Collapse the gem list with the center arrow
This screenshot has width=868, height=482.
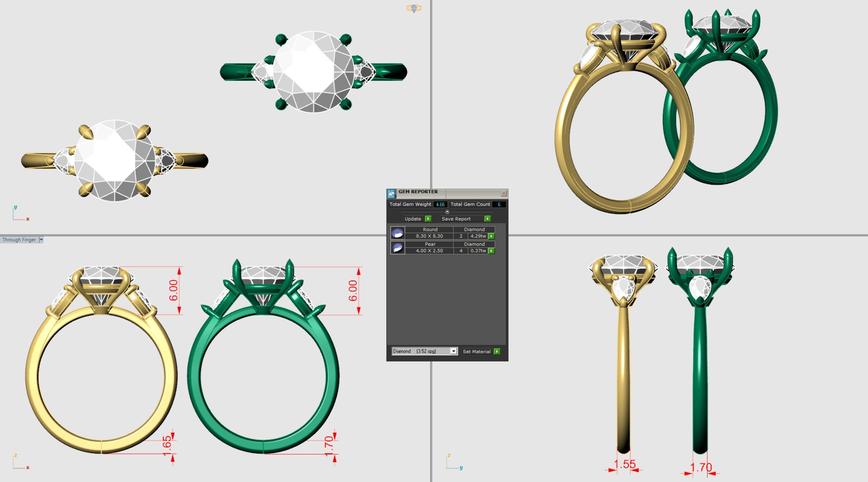(x=447, y=212)
